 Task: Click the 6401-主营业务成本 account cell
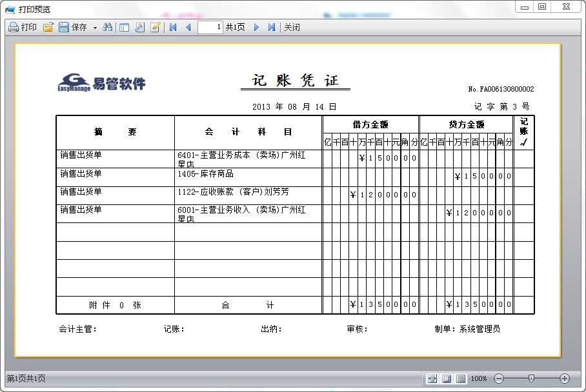(x=248, y=159)
